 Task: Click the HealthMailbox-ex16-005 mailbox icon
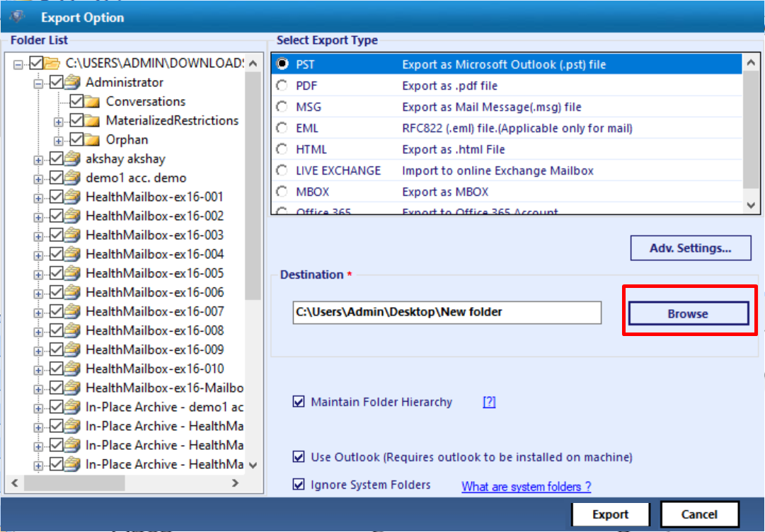pos(74,274)
